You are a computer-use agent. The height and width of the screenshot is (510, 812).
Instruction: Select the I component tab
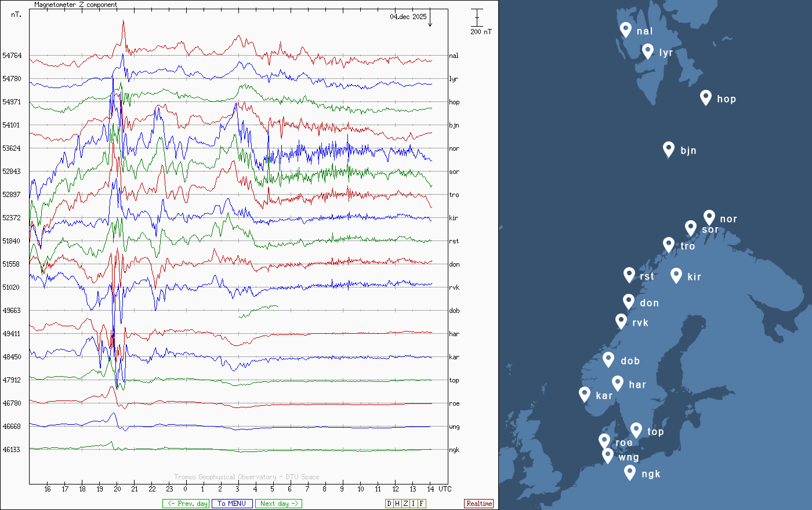tap(414, 504)
